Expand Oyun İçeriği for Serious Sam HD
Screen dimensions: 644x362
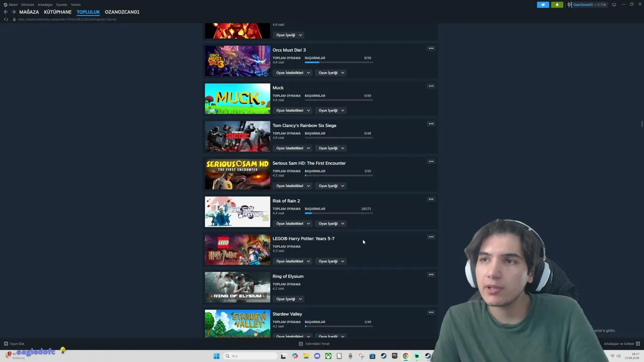click(x=332, y=186)
